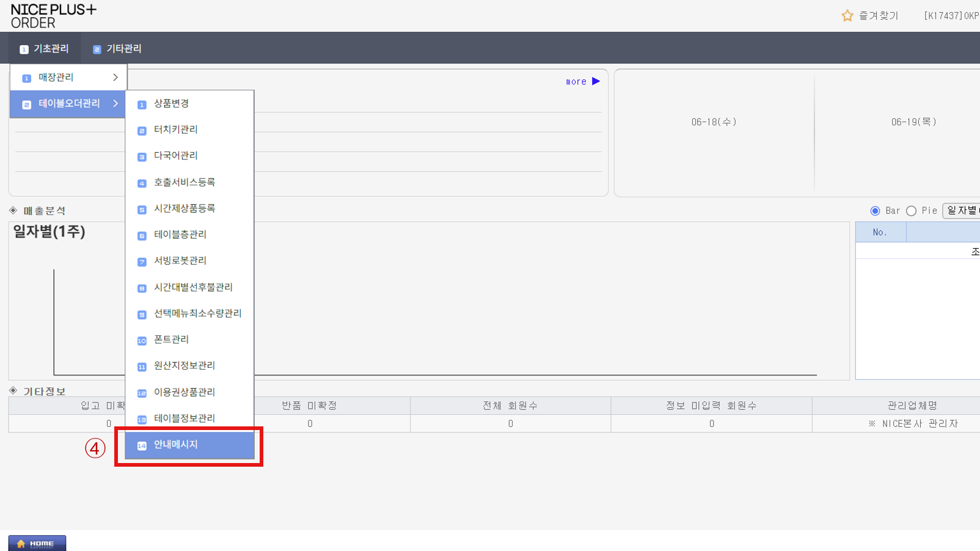Click the numbered icon beside 상품변경
Viewport: 980px width, 551px height.
tap(142, 104)
